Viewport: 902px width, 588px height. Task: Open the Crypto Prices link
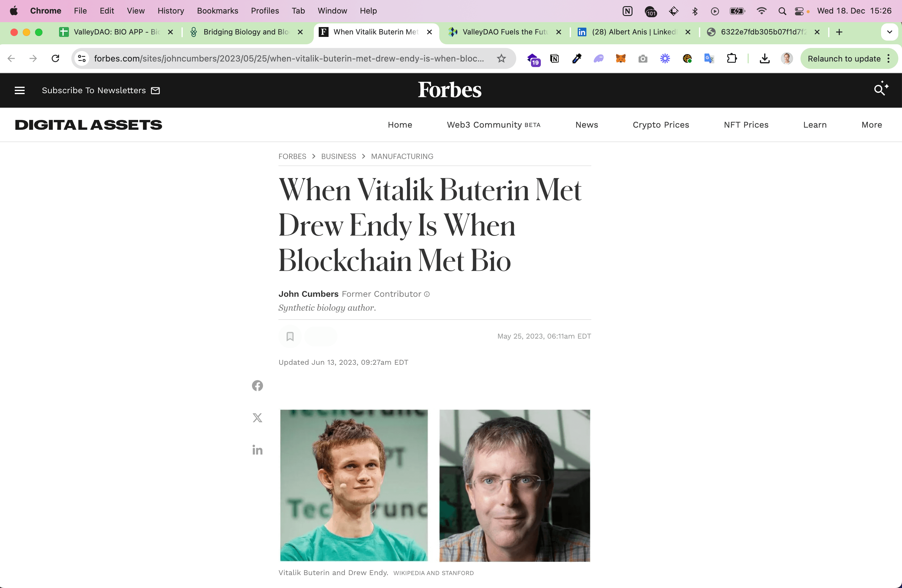click(661, 125)
